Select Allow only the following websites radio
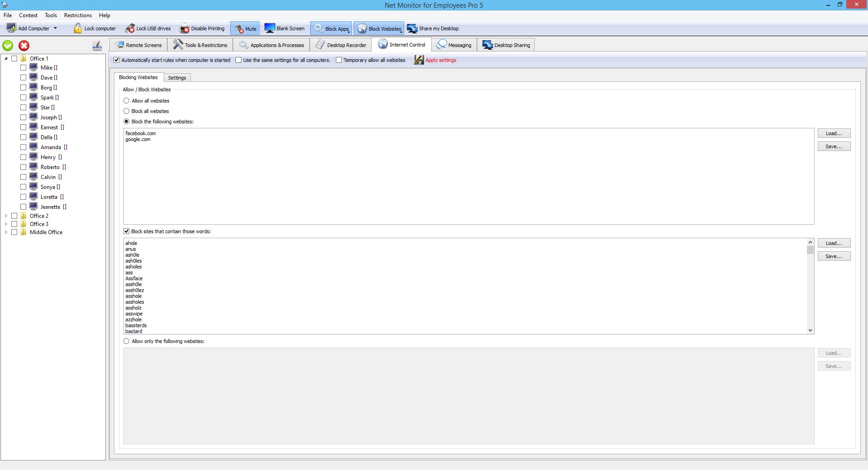 click(x=127, y=341)
